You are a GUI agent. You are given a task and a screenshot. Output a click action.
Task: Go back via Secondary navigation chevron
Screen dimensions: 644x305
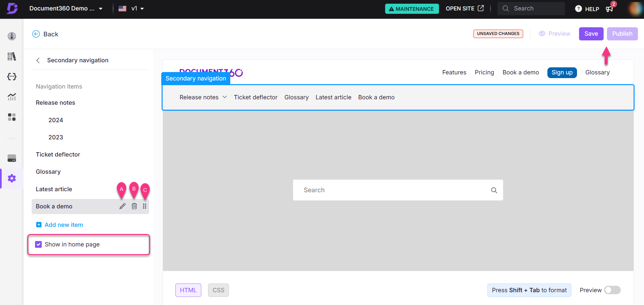[x=38, y=60]
